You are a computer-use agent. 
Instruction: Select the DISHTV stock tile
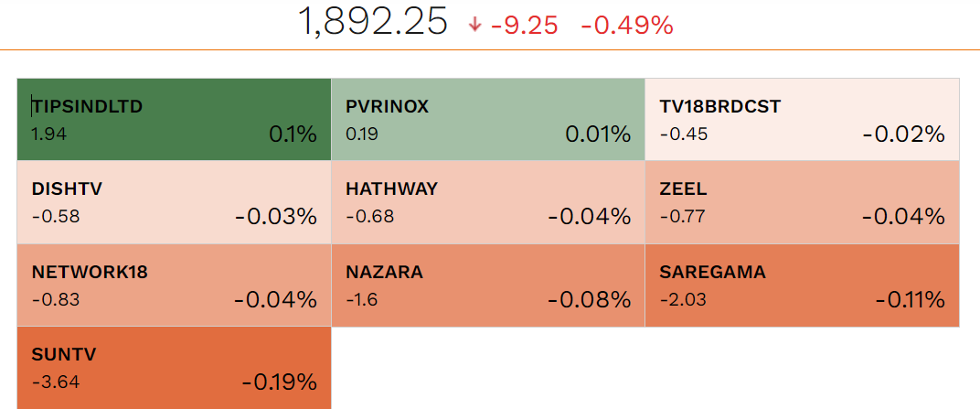point(174,202)
